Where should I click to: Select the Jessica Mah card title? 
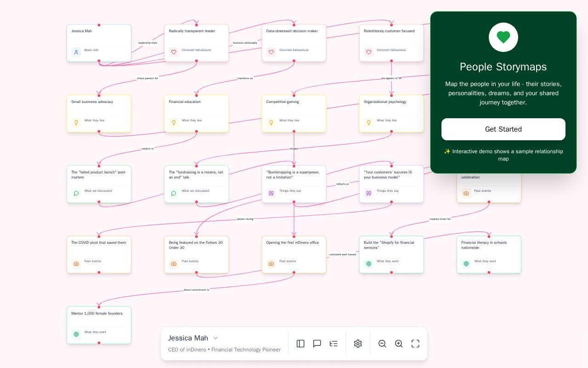pos(82,31)
